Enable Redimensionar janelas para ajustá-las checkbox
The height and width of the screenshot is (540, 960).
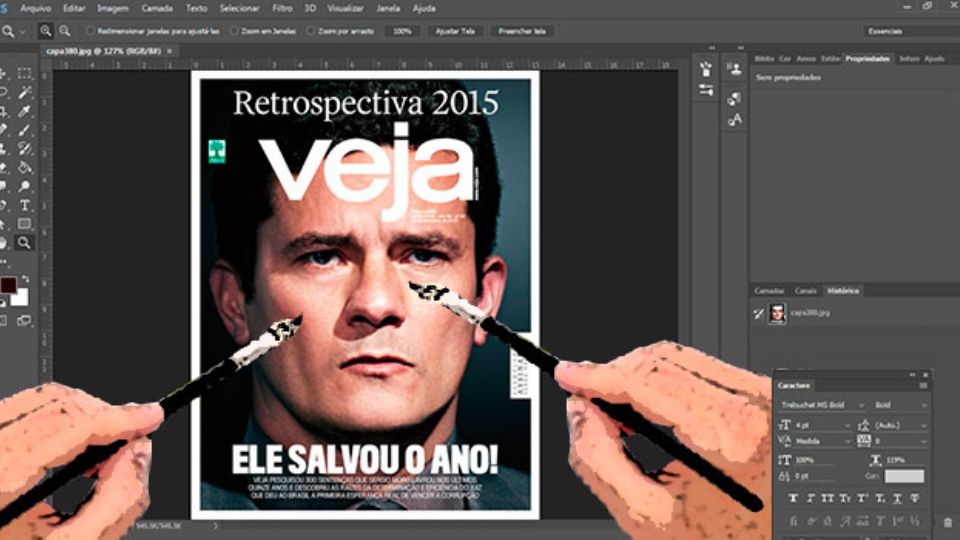[90, 31]
